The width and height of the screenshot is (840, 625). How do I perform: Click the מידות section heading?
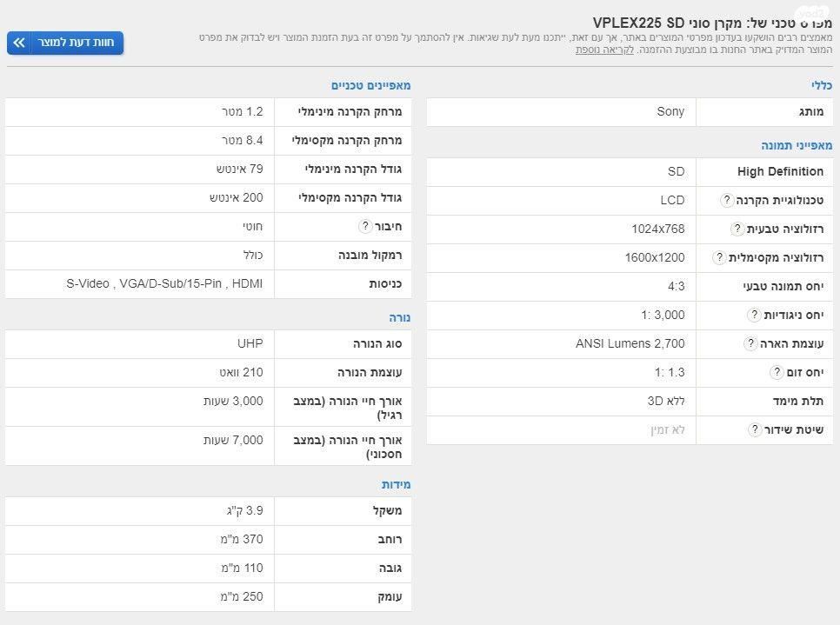tap(396, 485)
